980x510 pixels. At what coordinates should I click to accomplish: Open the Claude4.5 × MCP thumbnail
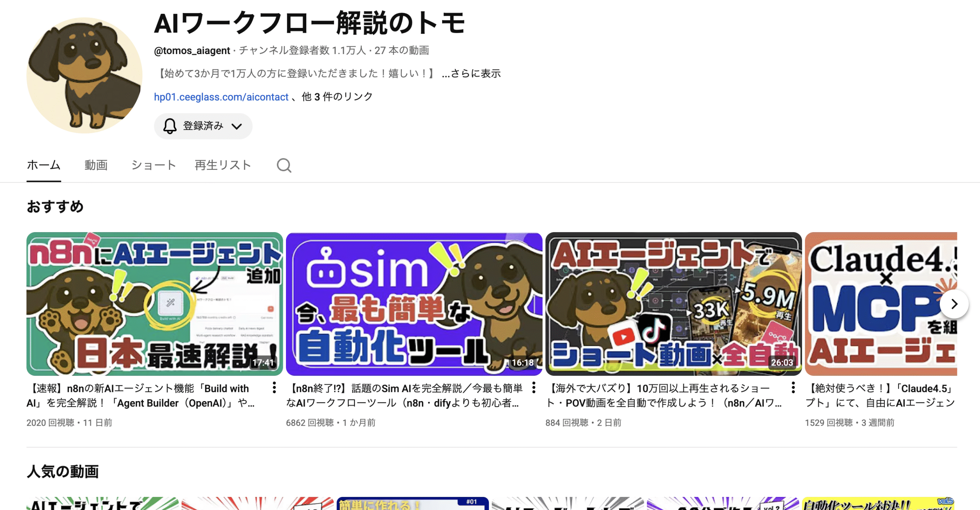pyautogui.click(x=877, y=303)
